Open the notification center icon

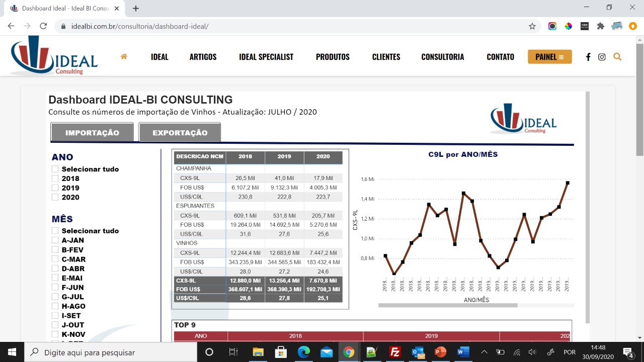628,352
